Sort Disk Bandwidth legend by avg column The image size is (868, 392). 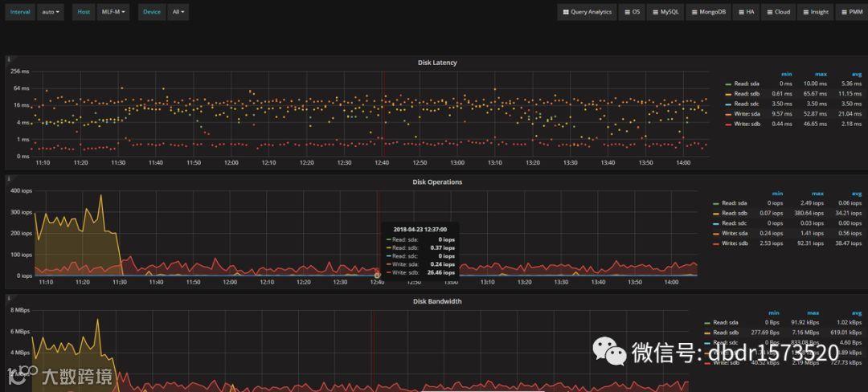point(857,312)
